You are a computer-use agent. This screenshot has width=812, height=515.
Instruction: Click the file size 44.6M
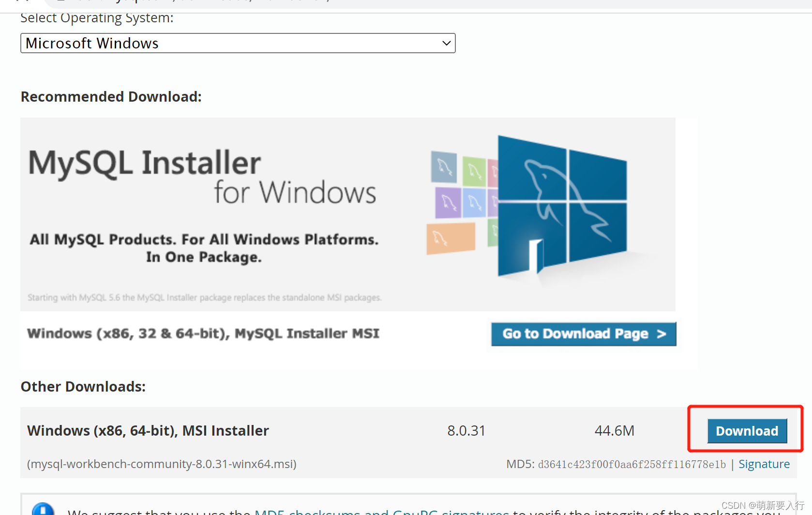click(614, 430)
